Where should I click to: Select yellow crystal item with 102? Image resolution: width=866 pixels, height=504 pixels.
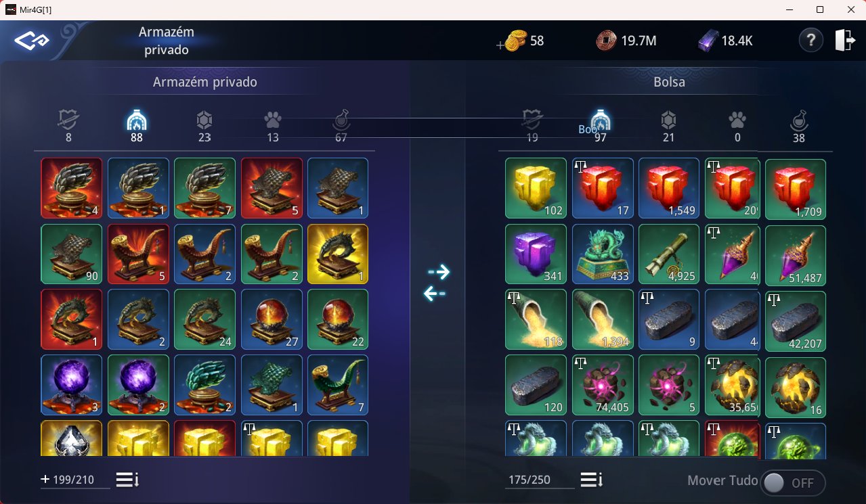[x=536, y=189]
